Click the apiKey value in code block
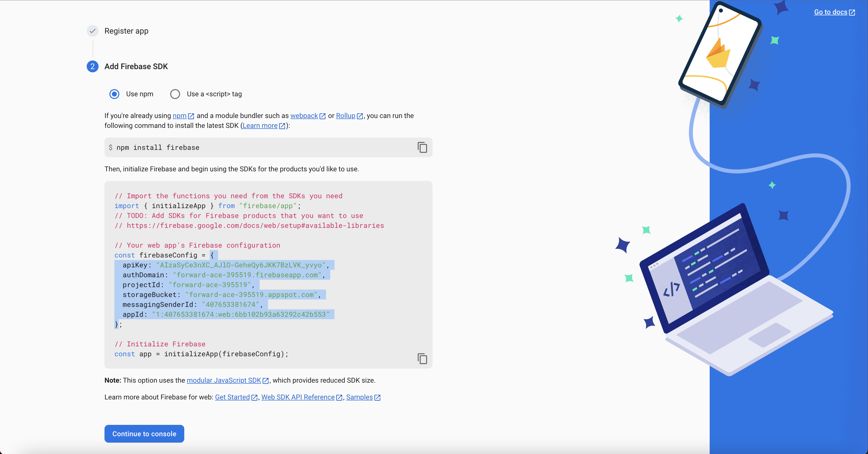868x454 pixels. 241,265
